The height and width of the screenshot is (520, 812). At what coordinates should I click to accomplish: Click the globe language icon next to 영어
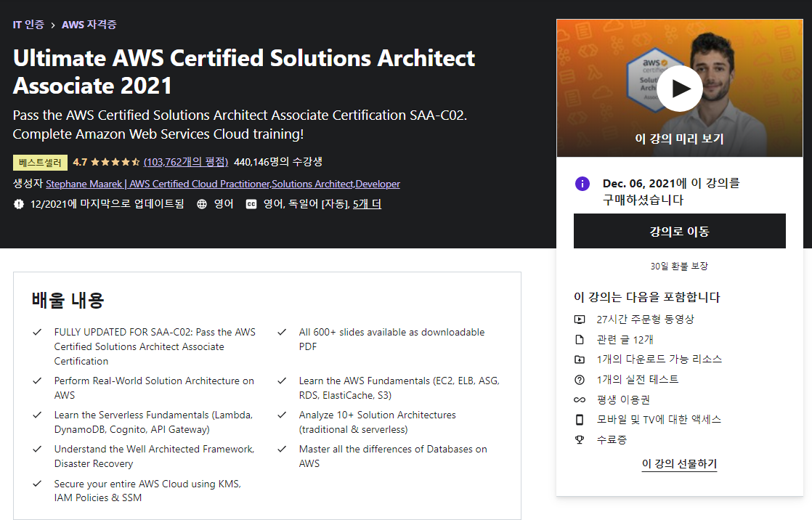pos(202,204)
